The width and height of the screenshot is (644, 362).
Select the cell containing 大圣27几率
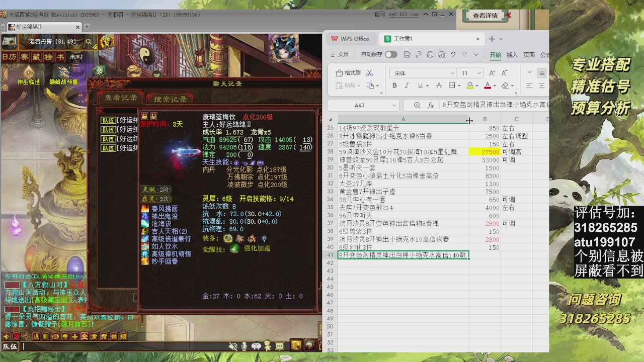coord(403,184)
